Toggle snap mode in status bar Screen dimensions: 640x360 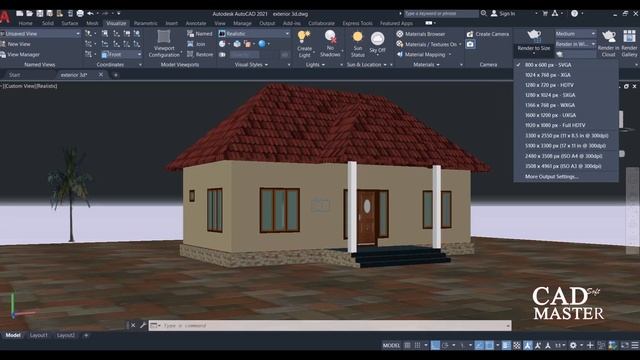click(x=417, y=345)
